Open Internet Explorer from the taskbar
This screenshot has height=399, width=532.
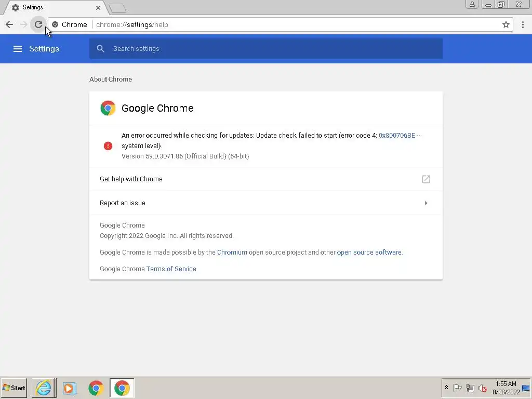[44, 388]
